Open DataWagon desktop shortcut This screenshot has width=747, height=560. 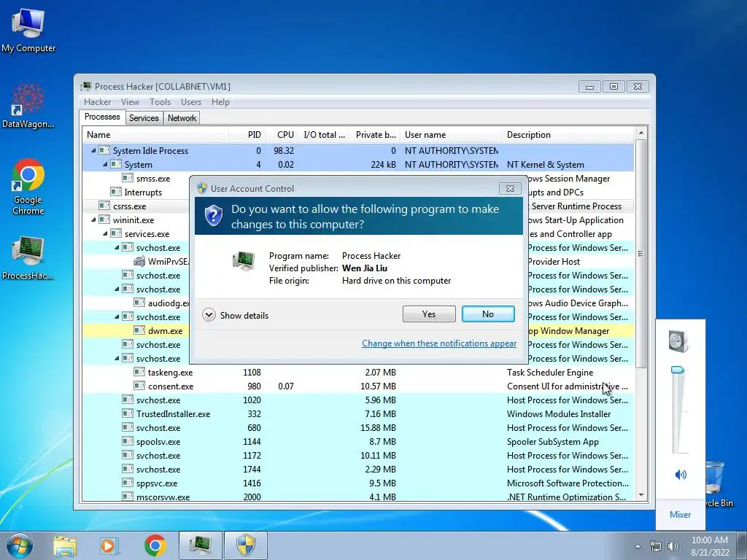coord(28,106)
